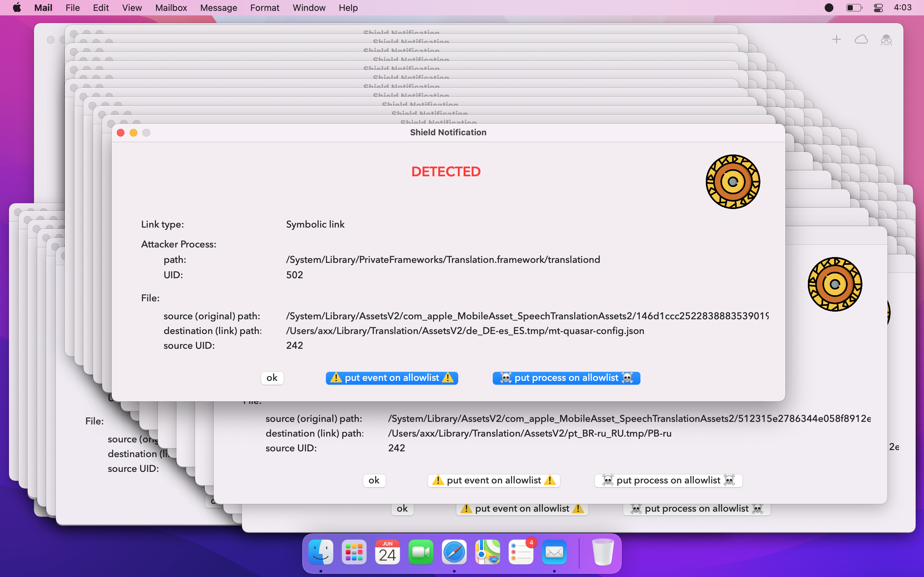Open FaceTime from the Dock
Viewport: 924px width, 577px height.
[x=420, y=552]
